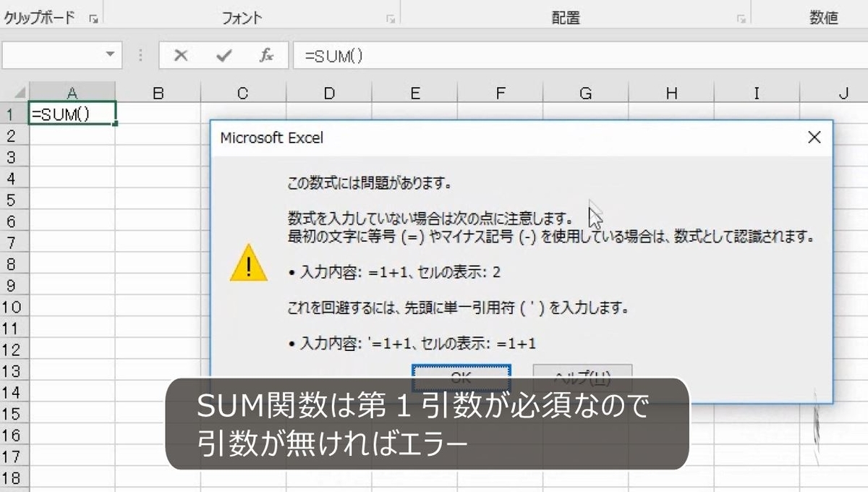Click the 'クリップボード' group label
This screenshot has width=868, height=492.
pyautogui.click(x=40, y=18)
